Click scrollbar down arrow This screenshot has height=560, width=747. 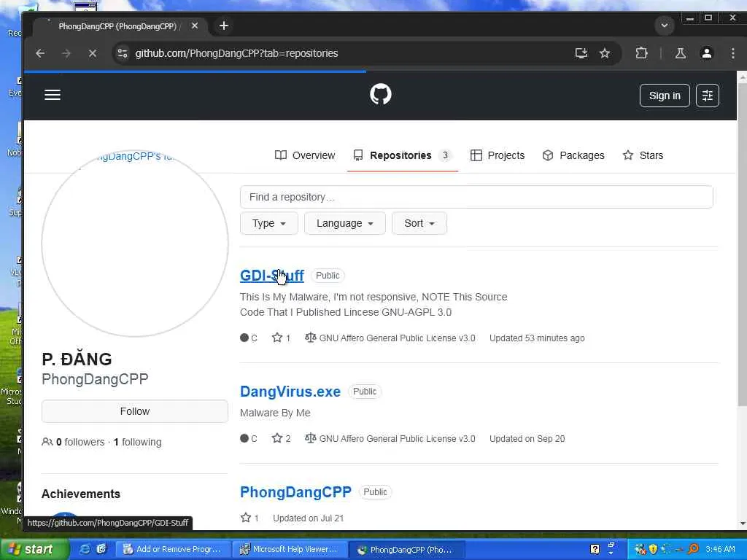[742, 524]
